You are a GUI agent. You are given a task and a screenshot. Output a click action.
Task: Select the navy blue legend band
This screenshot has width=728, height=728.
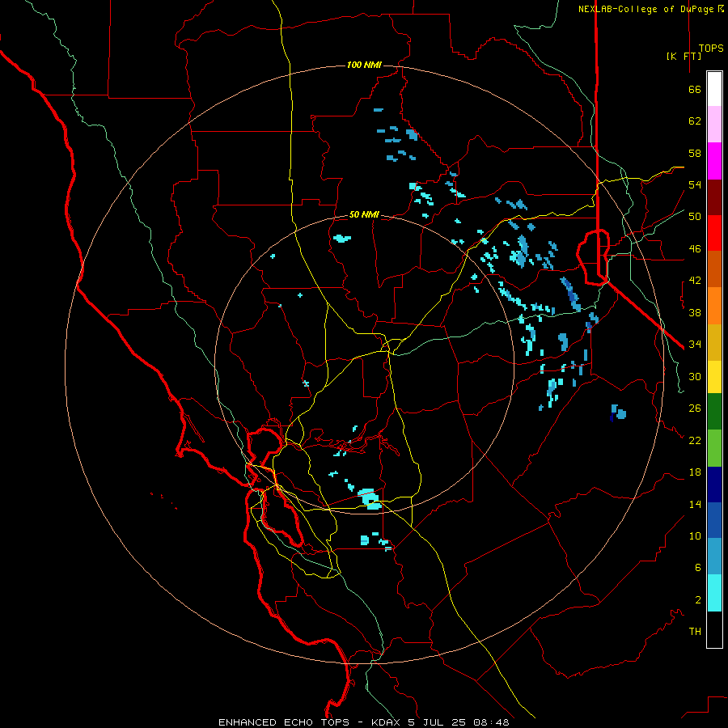tap(714, 485)
